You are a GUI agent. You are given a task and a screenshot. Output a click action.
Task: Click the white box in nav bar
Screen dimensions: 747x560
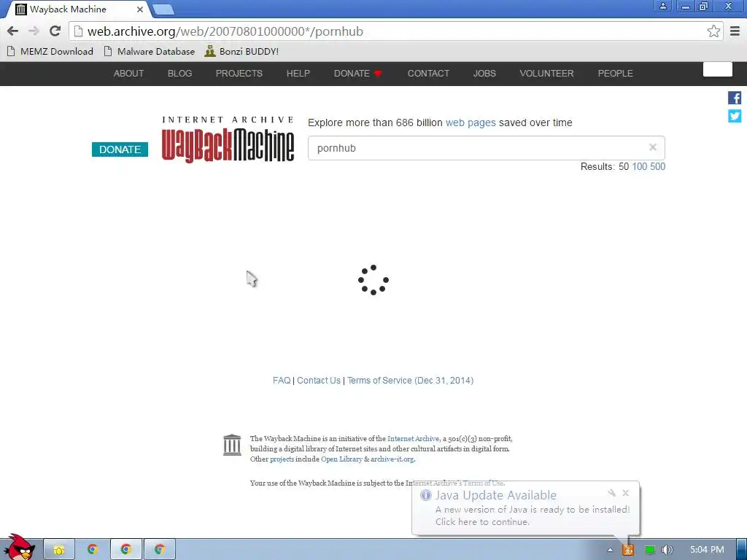click(718, 69)
